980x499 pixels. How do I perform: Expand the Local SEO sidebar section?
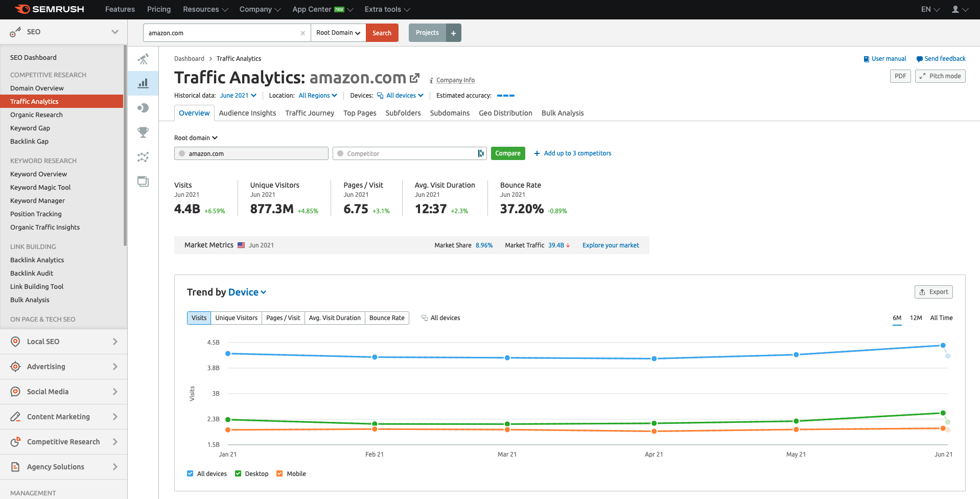pyautogui.click(x=115, y=342)
